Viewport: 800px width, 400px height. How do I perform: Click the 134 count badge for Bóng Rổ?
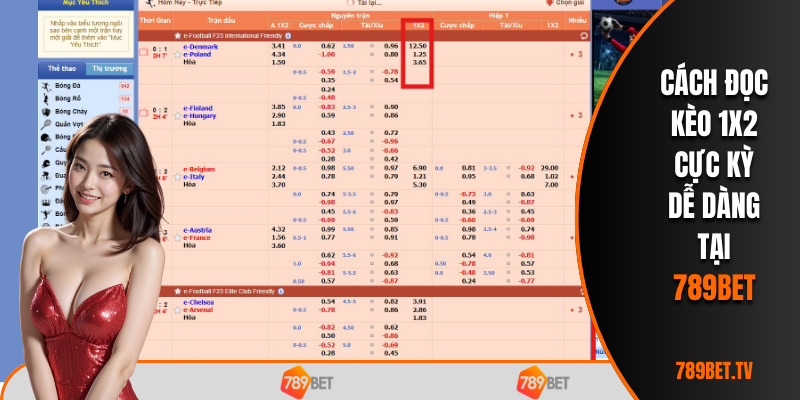click(x=124, y=98)
